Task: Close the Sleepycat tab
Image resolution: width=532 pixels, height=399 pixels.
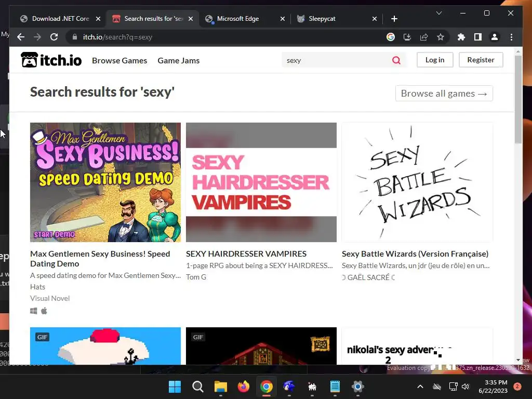Action: click(374, 19)
